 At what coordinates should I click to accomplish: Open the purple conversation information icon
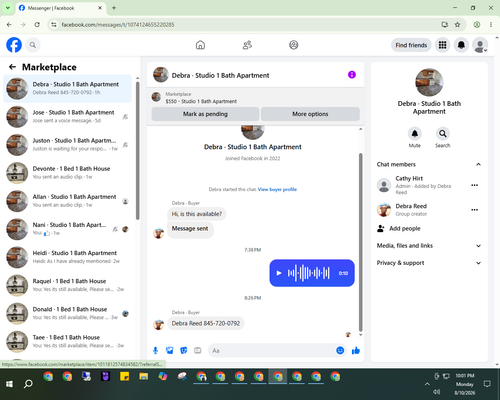352,75
